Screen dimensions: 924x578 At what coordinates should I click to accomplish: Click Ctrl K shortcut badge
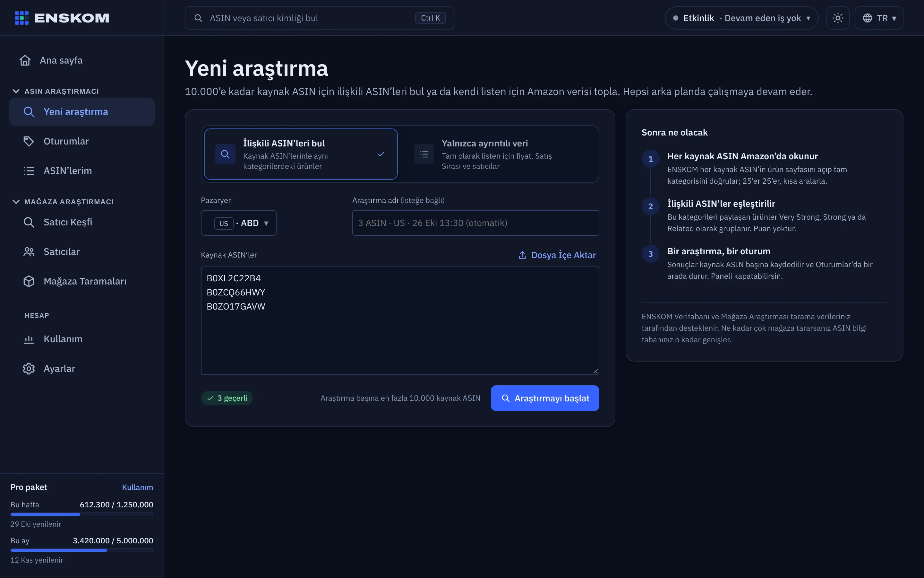(x=430, y=18)
